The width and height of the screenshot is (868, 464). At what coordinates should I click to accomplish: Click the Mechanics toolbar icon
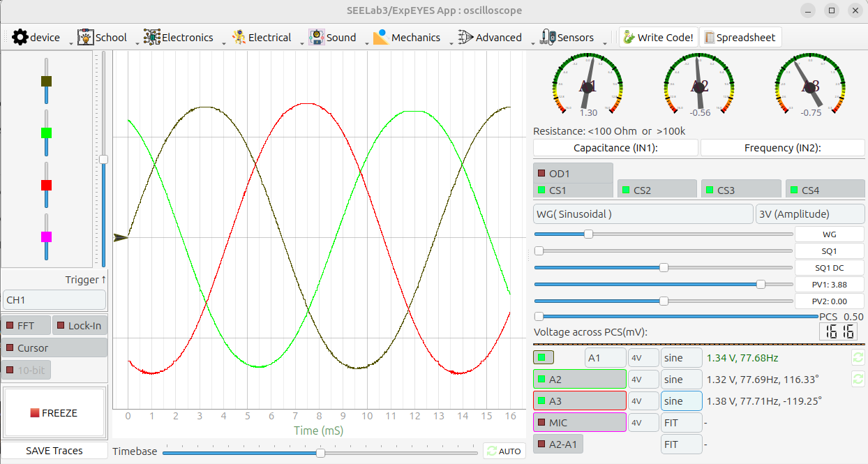380,38
